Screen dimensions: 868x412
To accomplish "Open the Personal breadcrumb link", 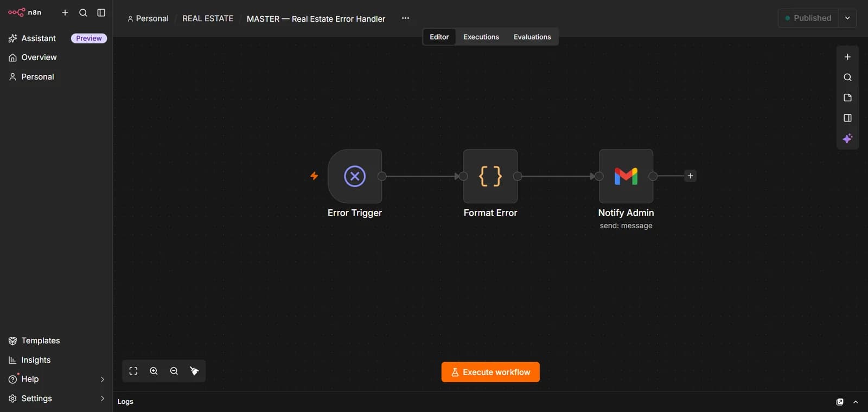I will 148,18.
